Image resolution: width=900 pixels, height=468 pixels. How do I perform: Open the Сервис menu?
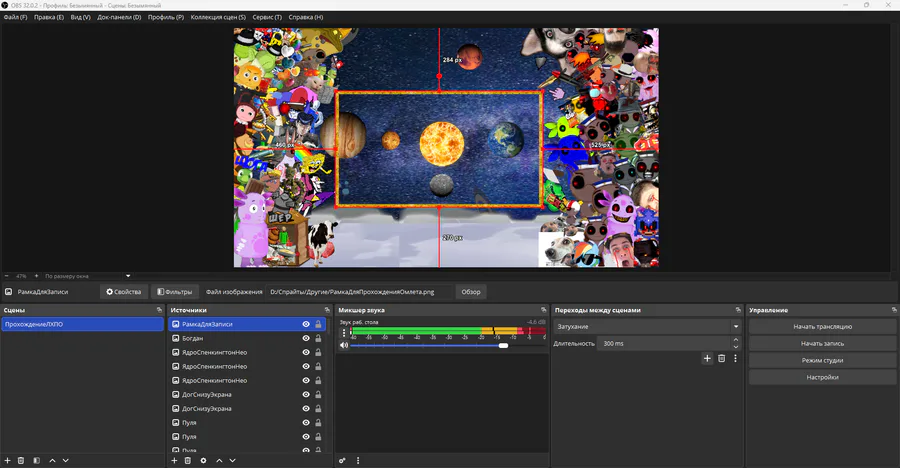[x=267, y=17]
